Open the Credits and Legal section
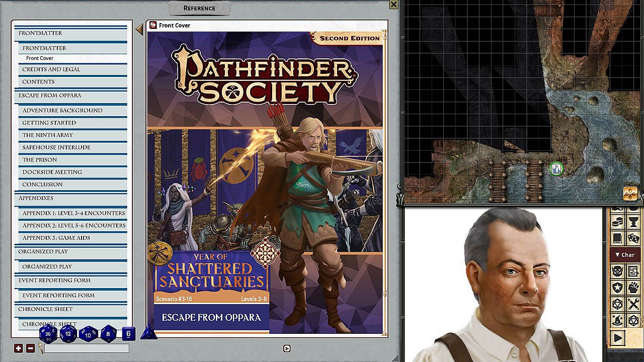The height and width of the screenshot is (362, 644). tap(73, 69)
